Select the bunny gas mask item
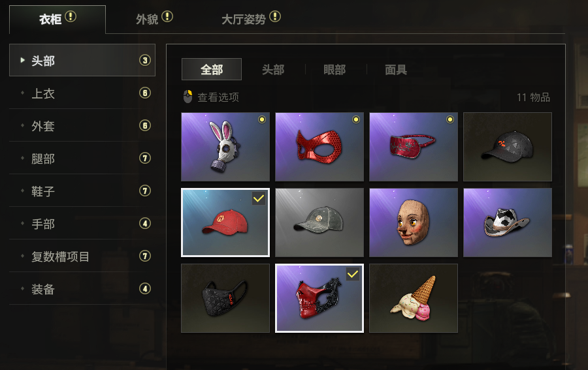Viewport: 588px width, 370px height. pos(225,147)
